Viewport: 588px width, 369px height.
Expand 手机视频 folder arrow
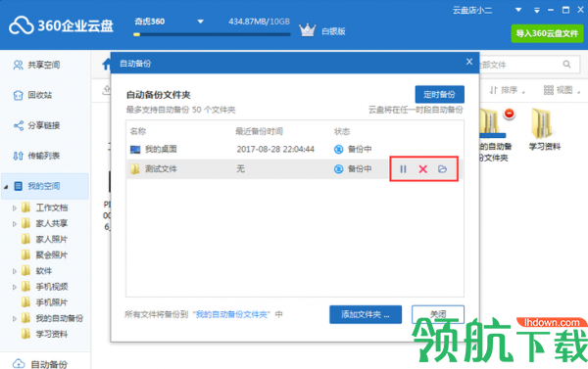tap(15, 287)
